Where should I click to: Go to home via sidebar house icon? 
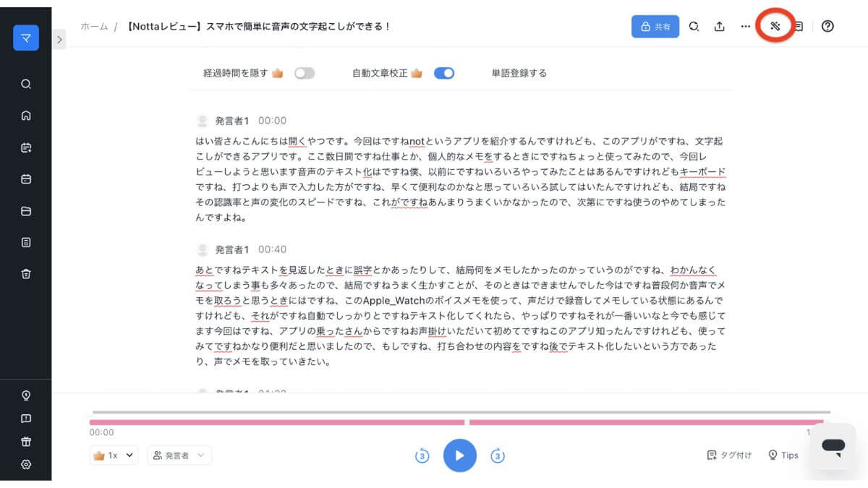26,116
